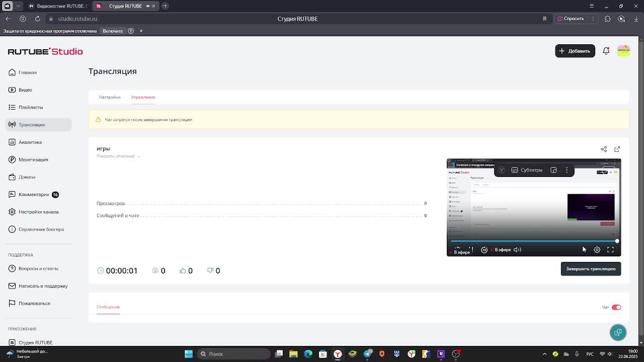This screenshot has width=644, height=362.
Task: Click the Субтитры button in player overlay
Action: click(x=527, y=170)
